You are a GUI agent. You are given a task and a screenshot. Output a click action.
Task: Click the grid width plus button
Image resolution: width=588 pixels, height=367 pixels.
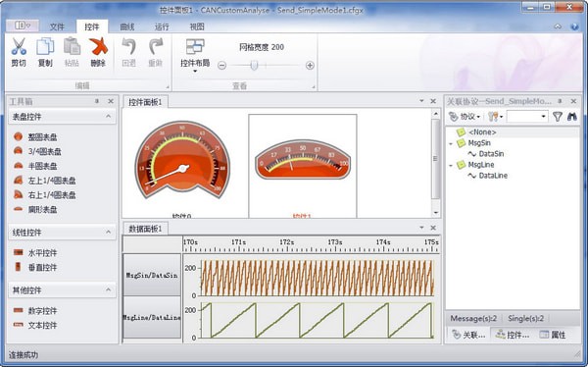[310, 66]
